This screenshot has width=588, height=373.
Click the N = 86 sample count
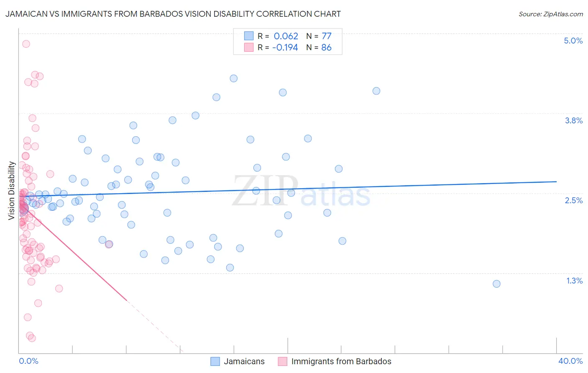click(319, 47)
